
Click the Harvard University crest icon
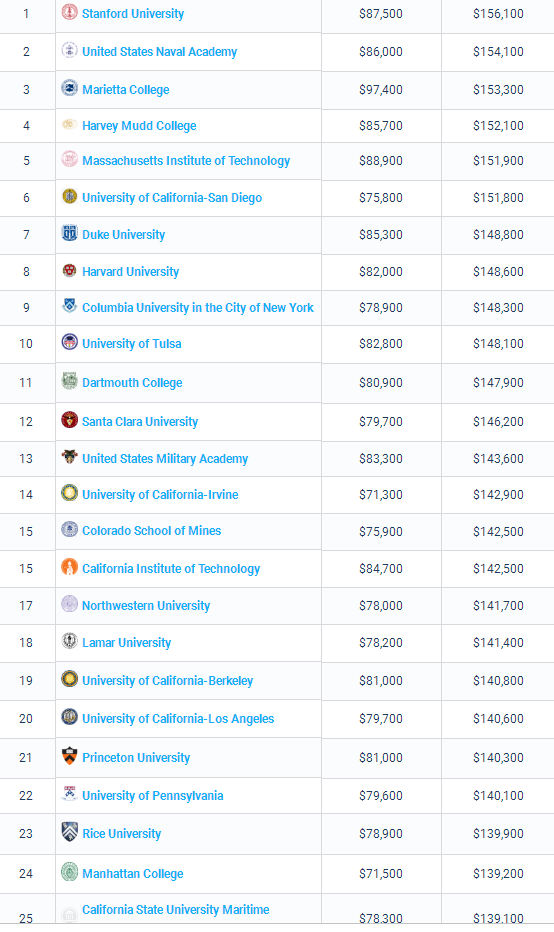coord(70,270)
